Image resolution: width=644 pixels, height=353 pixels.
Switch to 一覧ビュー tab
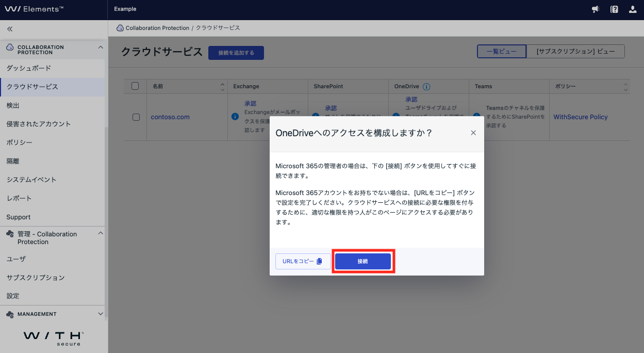tap(502, 52)
